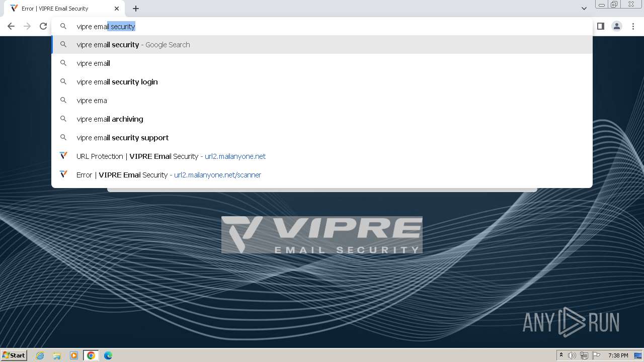
Task: Open the tab search dropdown arrow
Action: tap(584, 9)
